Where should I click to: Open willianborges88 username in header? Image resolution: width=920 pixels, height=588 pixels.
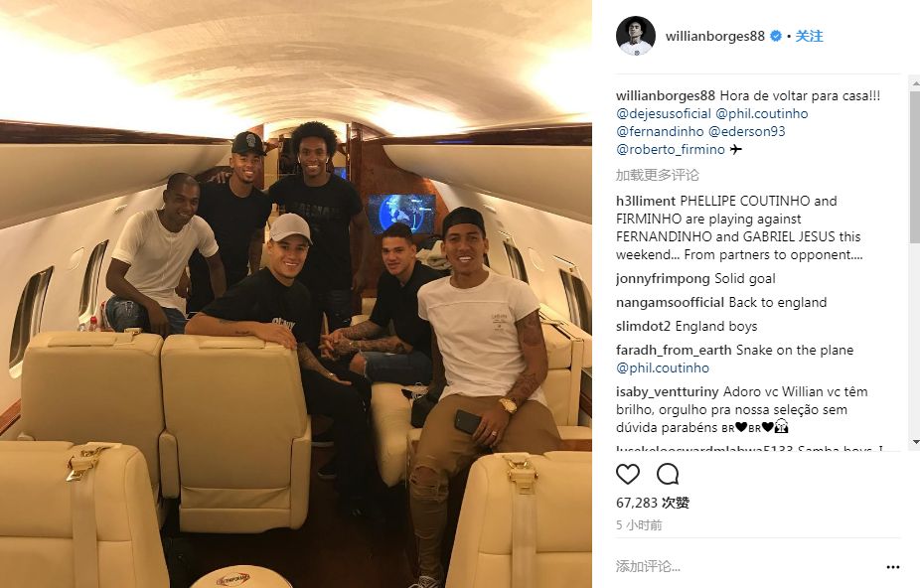pos(714,36)
